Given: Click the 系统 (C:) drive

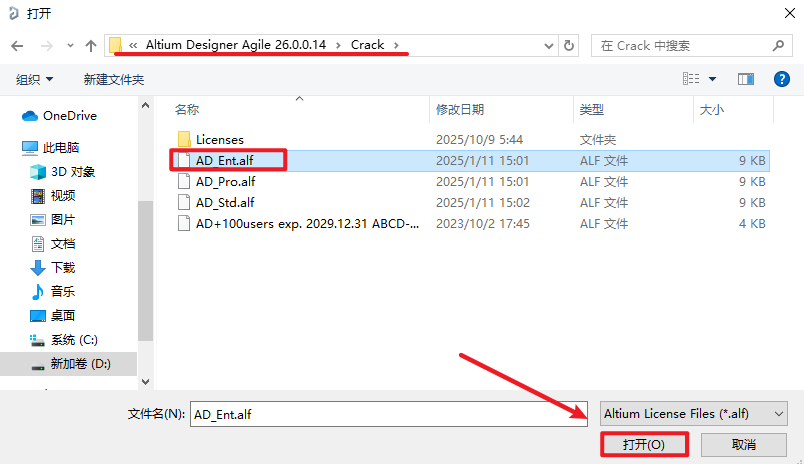Looking at the screenshot, I should [73, 340].
